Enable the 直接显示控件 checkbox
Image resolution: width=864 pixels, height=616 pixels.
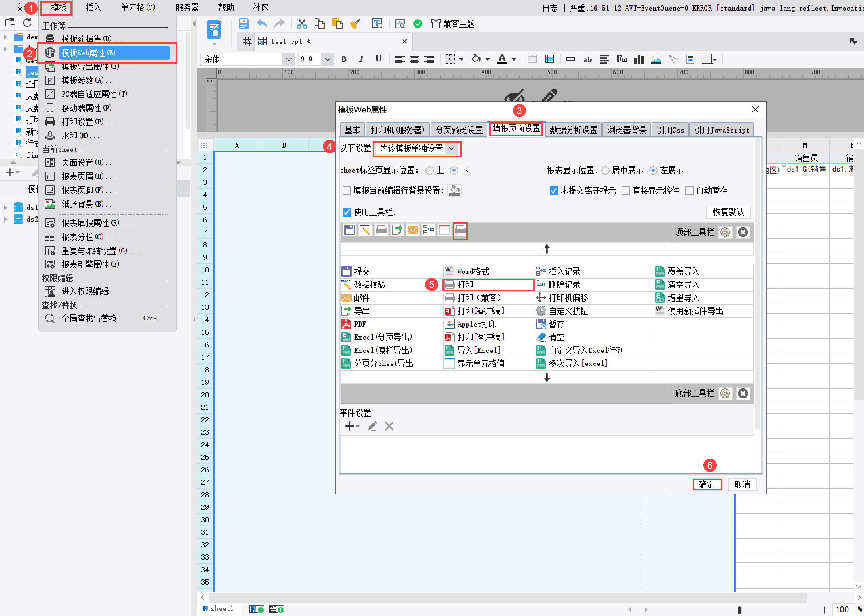point(626,191)
